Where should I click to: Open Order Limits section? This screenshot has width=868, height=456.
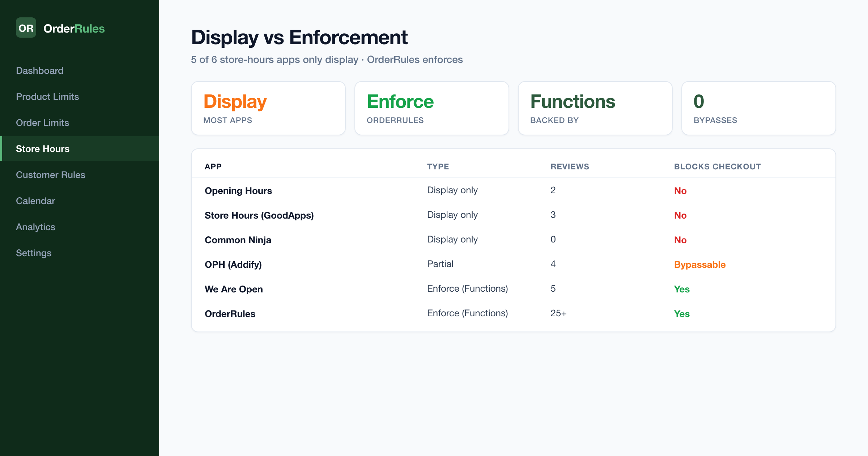click(80, 123)
